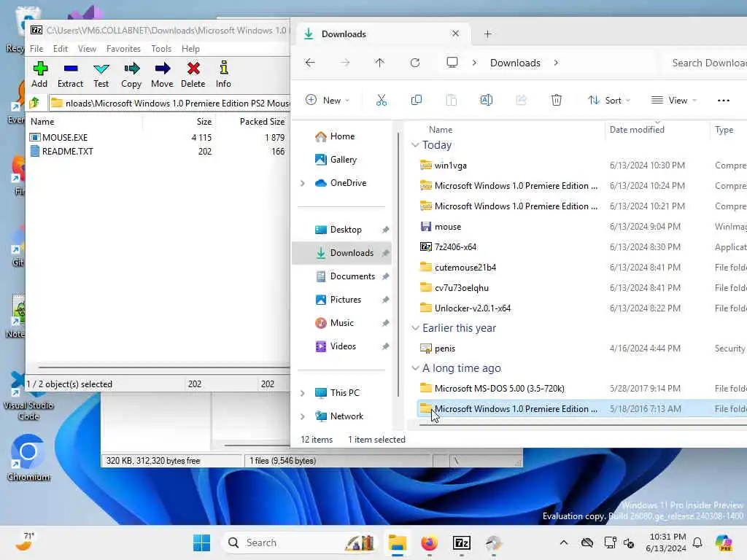747x560 pixels.
Task: Refresh the Downloads folder view
Action: 415,63
